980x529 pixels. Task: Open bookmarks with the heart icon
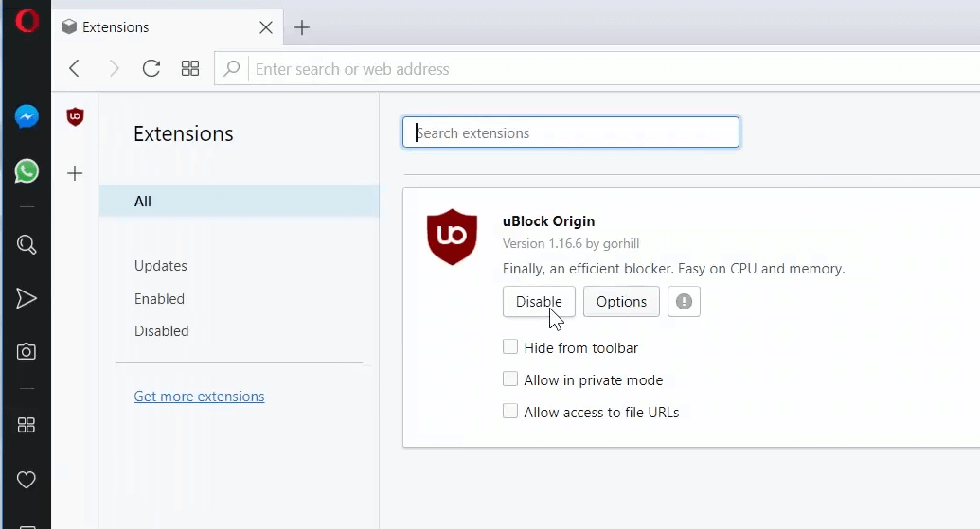pyautogui.click(x=27, y=480)
